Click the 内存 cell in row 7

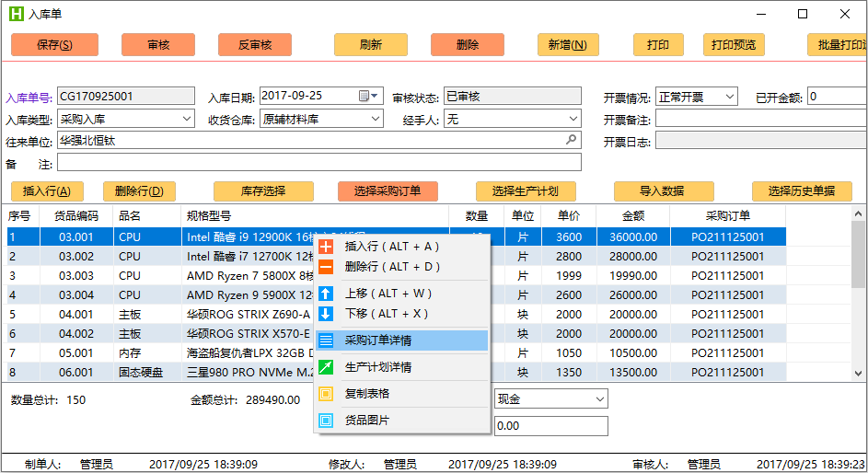[x=147, y=353]
